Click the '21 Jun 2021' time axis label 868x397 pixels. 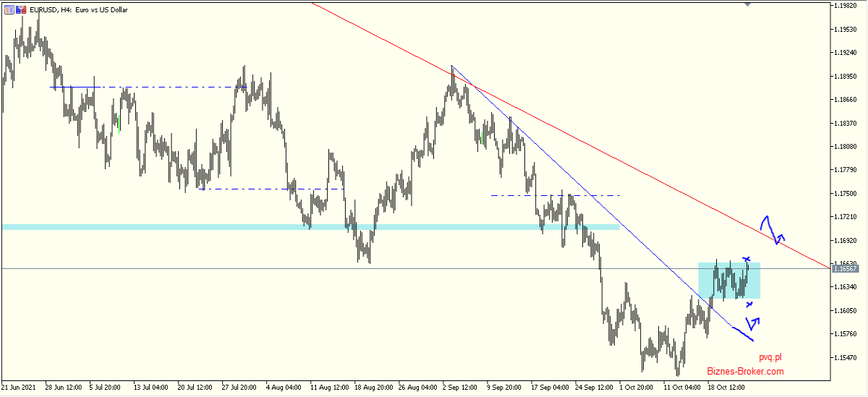click(19, 387)
